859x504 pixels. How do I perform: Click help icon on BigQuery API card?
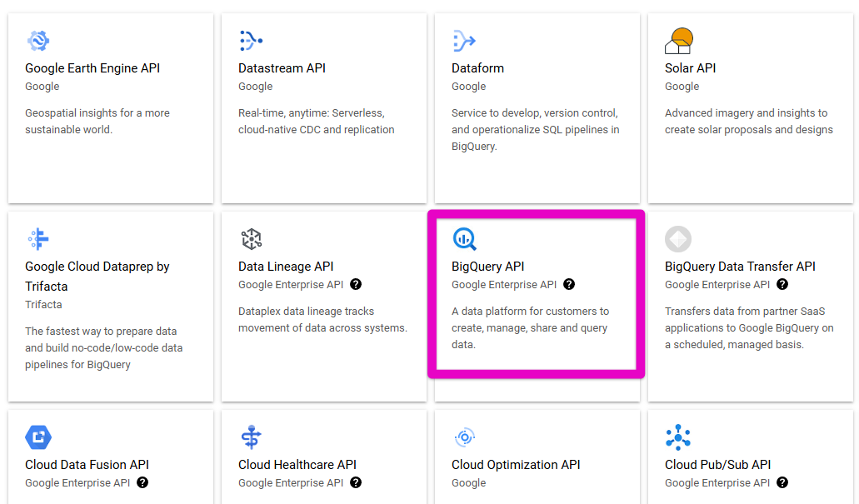pyautogui.click(x=569, y=284)
